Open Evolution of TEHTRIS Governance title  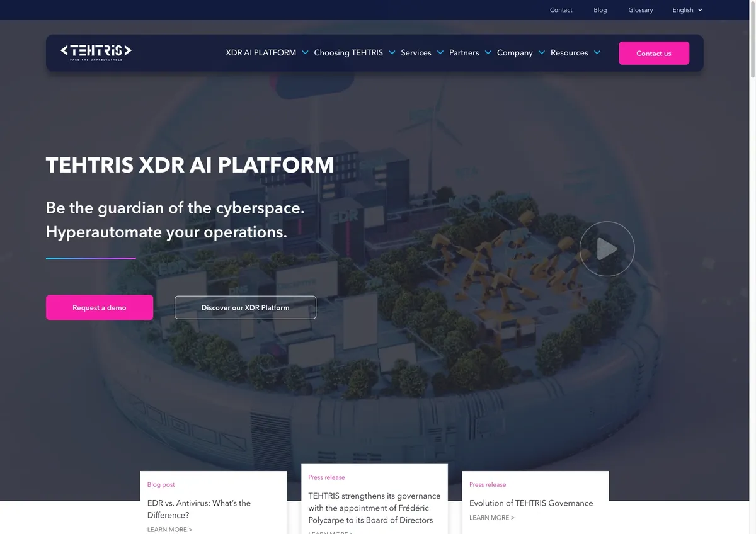point(531,503)
